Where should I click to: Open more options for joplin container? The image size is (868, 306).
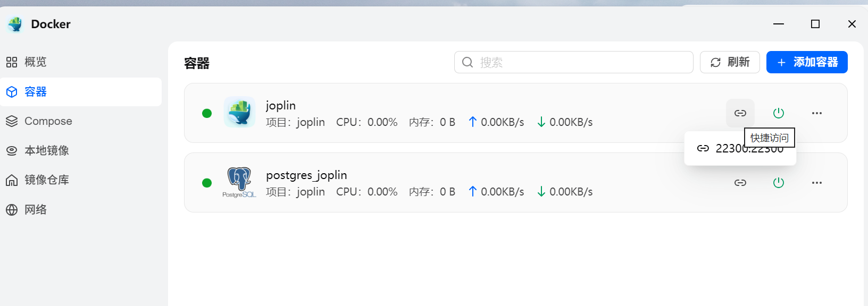pos(817,113)
